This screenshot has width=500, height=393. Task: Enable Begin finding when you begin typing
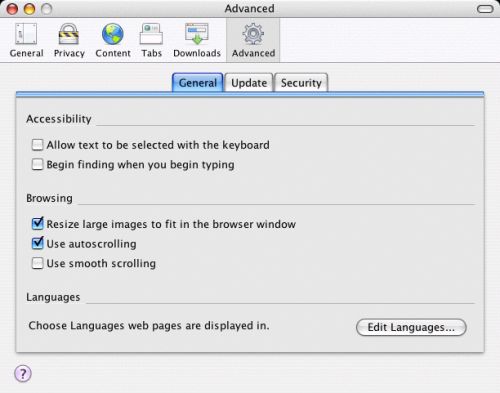[x=37, y=164]
